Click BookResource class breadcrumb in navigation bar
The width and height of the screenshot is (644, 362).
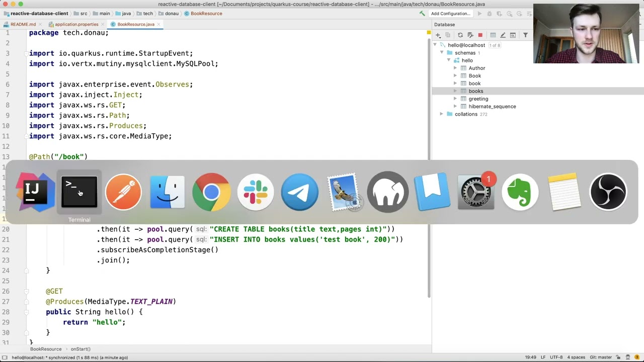coord(203,14)
